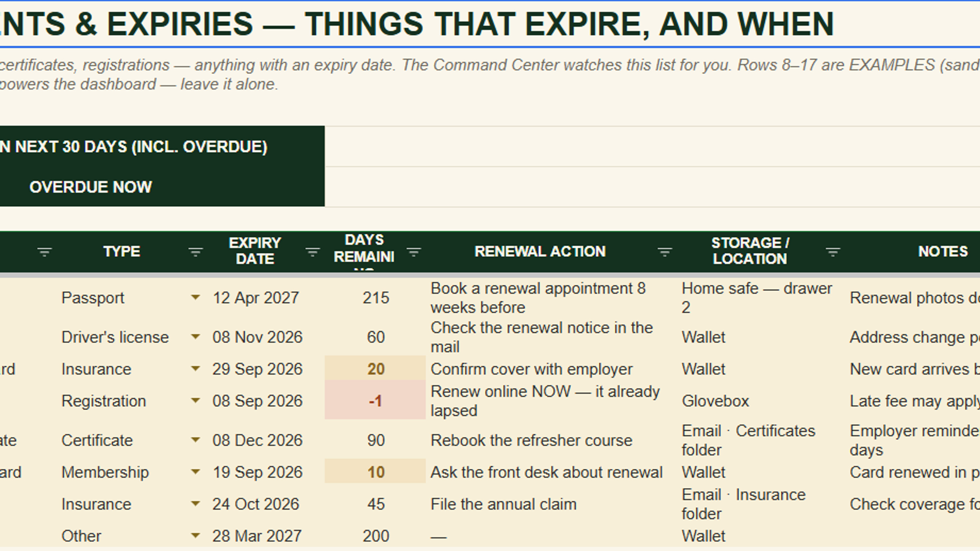Select the 'Email · Certificates folder' cell

click(x=761, y=440)
